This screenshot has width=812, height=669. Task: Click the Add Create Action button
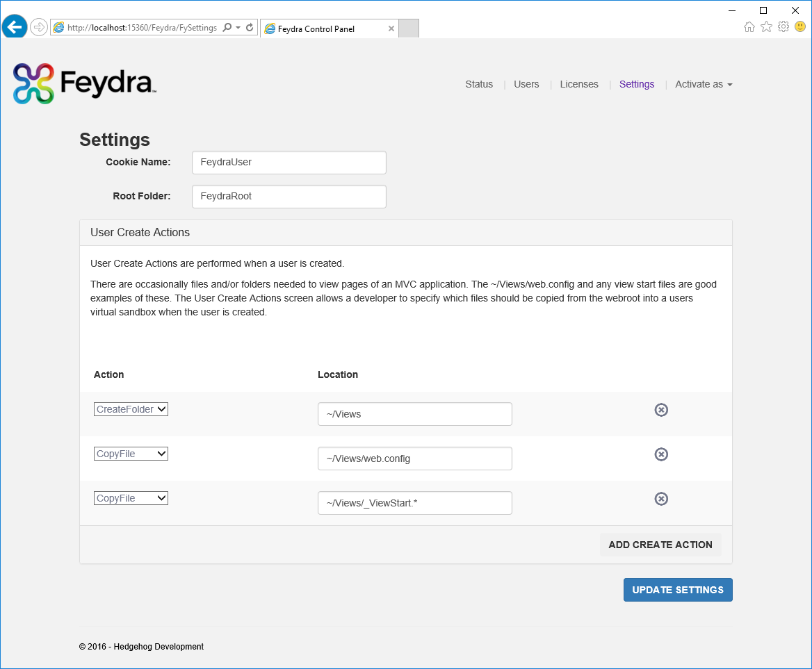tap(660, 545)
